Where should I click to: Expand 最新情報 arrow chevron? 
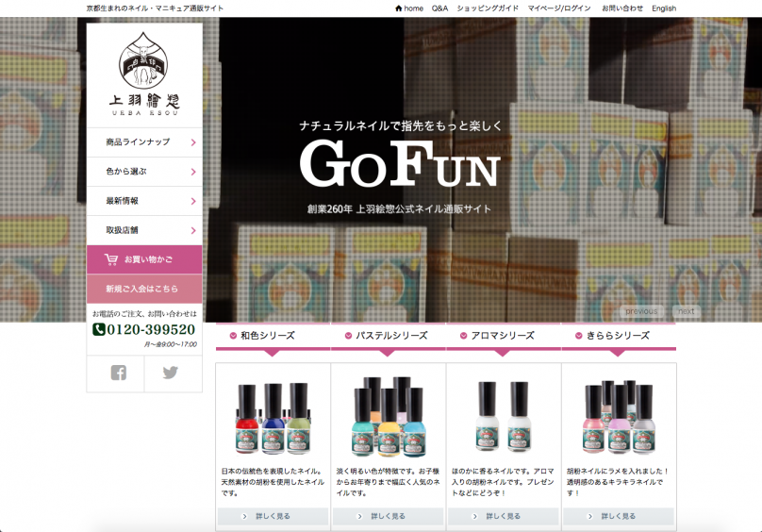(193, 201)
